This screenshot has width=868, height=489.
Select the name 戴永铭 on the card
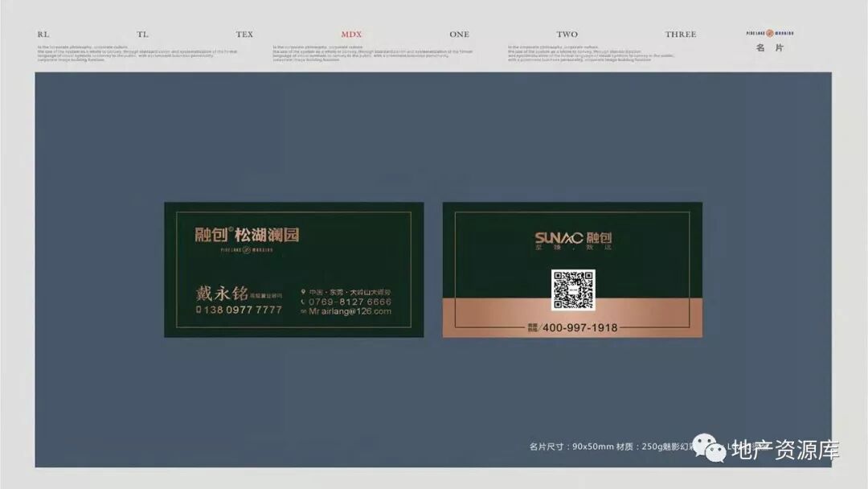222,294
